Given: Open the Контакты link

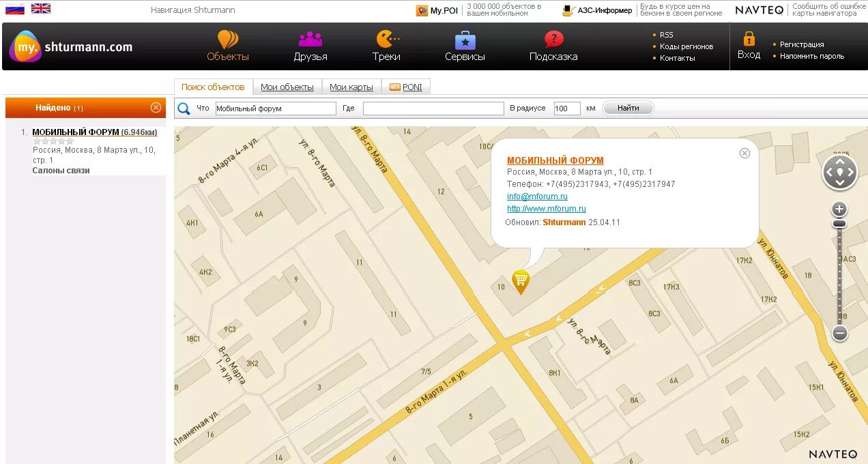Looking at the screenshot, I should click(x=678, y=58).
